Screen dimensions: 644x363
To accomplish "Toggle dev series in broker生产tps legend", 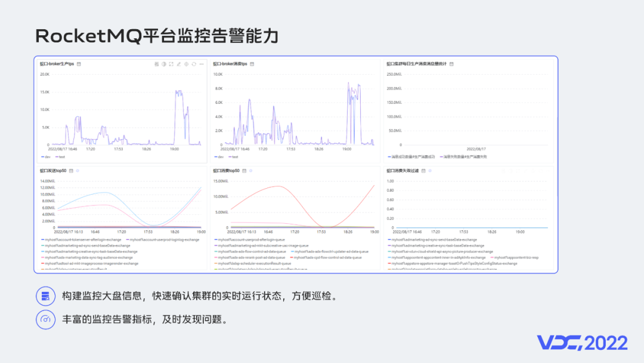I will point(45,157).
